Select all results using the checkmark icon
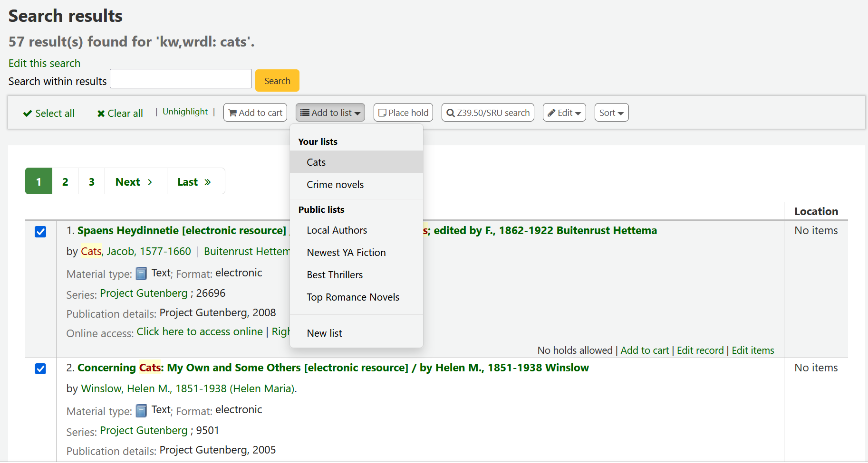This screenshot has height=463, width=868. [28, 113]
